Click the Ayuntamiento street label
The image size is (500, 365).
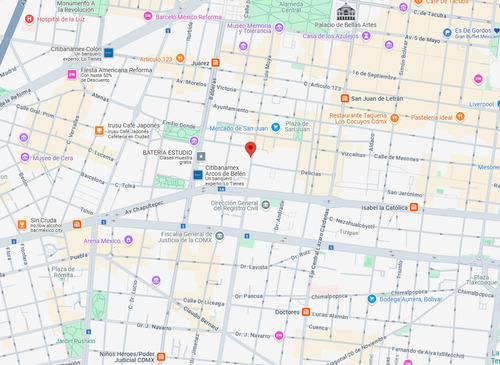230,108
